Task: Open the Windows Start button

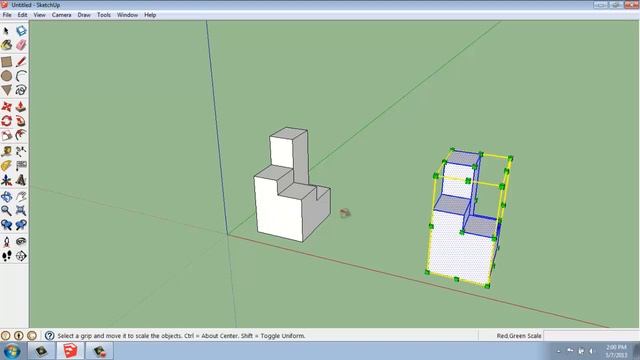Action: point(12,351)
